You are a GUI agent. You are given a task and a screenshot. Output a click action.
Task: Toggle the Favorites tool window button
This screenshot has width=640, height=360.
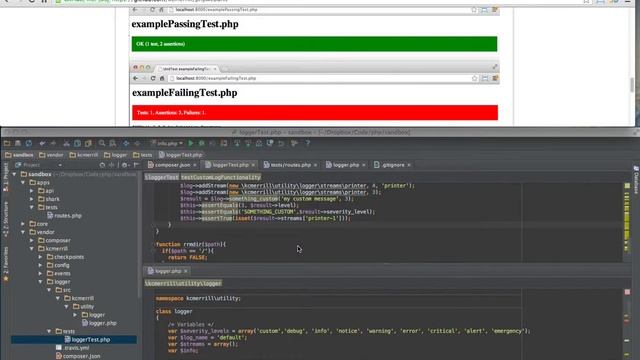pyautogui.click(x=5, y=263)
